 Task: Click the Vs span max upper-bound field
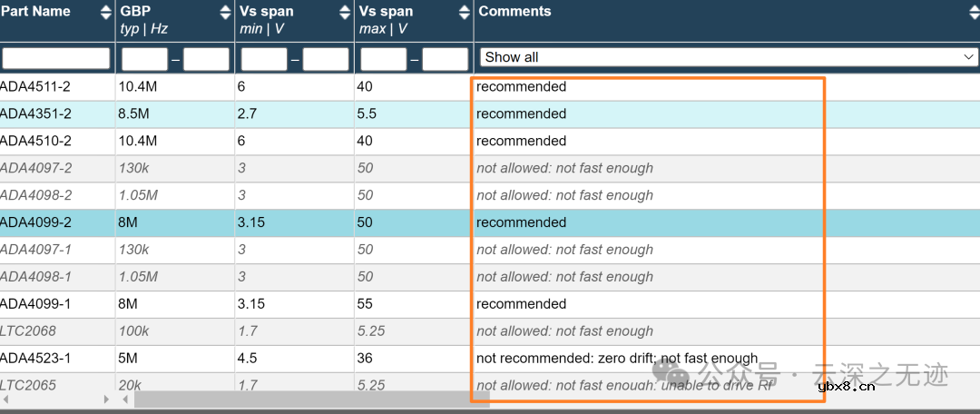[x=445, y=60]
